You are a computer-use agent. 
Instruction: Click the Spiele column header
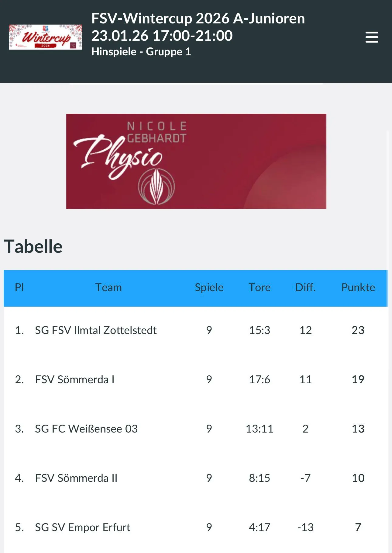(209, 287)
